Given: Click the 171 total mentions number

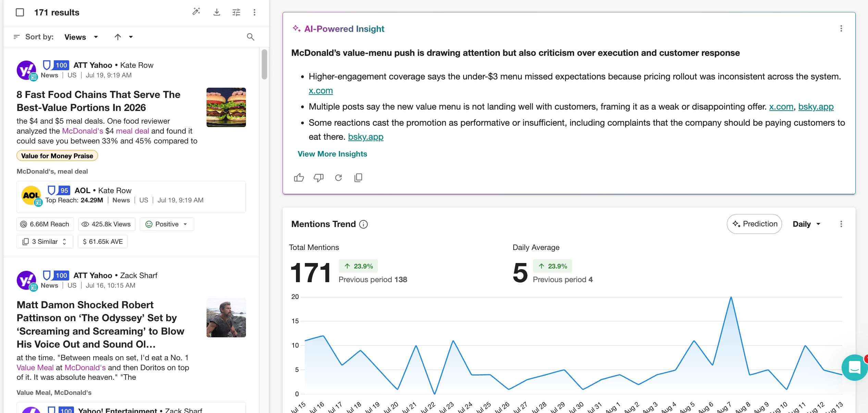Looking at the screenshot, I should tap(311, 273).
